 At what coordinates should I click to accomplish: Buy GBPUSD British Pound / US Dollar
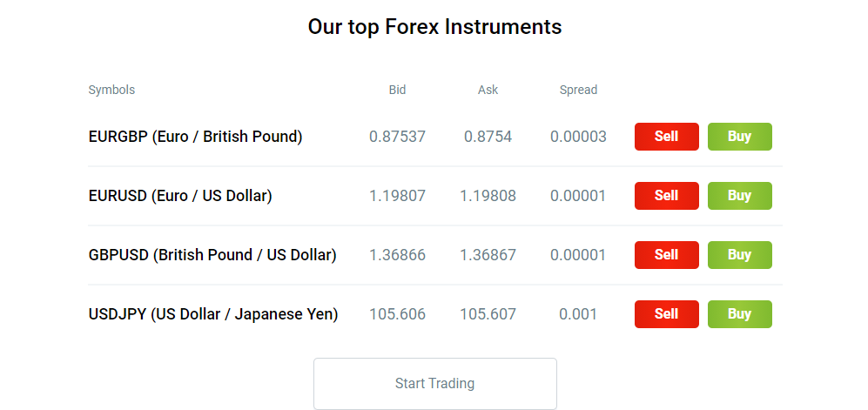(739, 255)
